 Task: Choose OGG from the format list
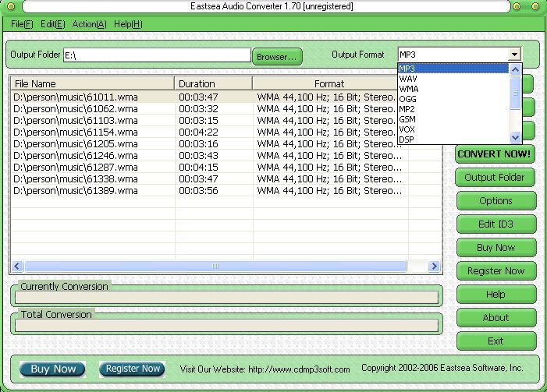pyautogui.click(x=453, y=99)
